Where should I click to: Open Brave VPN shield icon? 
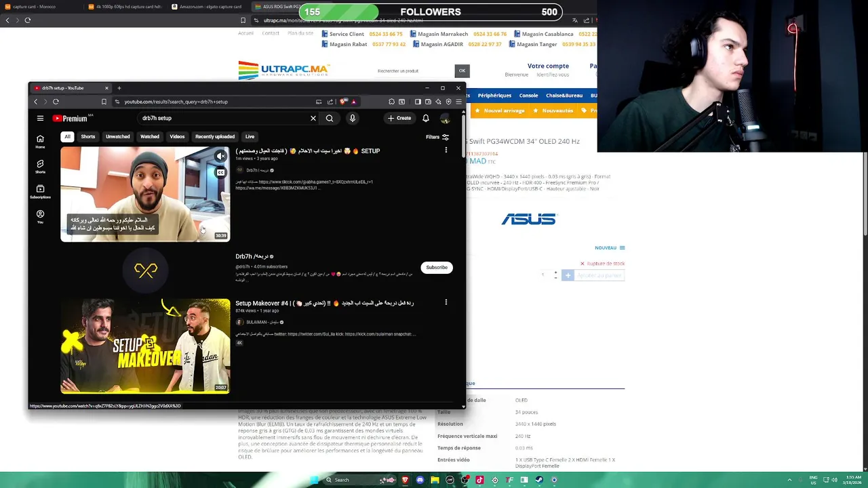click(x=448, y=102)
